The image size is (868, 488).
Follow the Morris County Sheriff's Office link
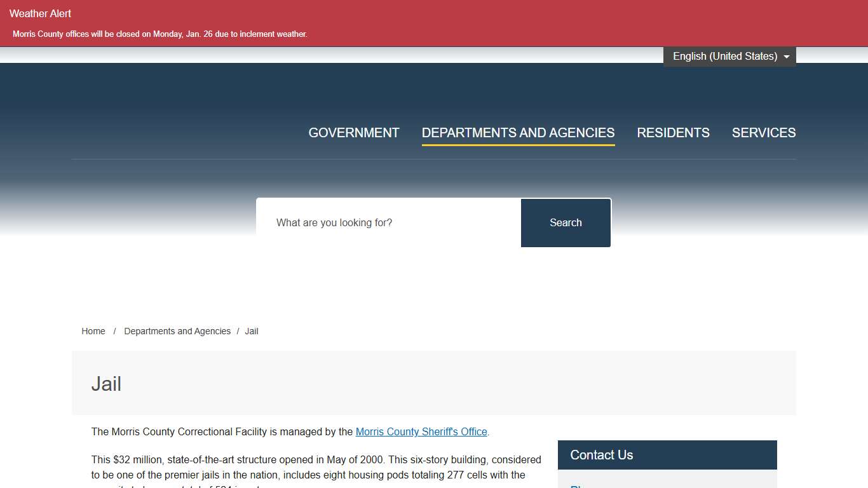pos(421,431)
